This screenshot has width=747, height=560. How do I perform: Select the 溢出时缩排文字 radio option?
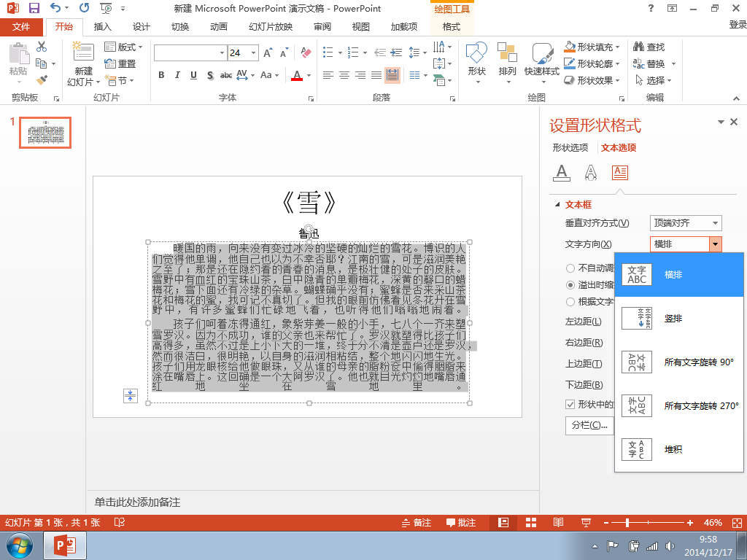point(570,285)
